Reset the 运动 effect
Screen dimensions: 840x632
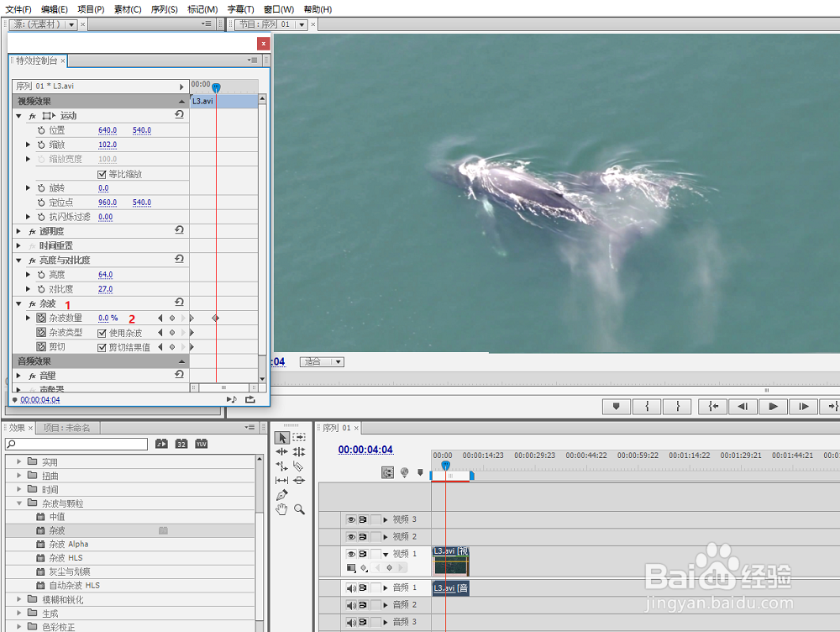click(x=180, y=114)
